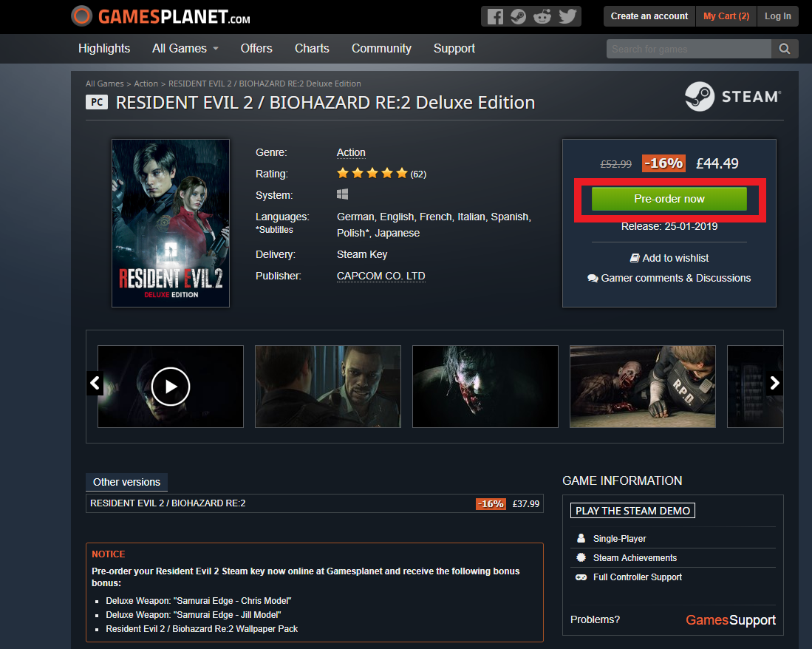812x649 pixels.
Task: Click the Windows system icon
Action: [x=342, y=194]
